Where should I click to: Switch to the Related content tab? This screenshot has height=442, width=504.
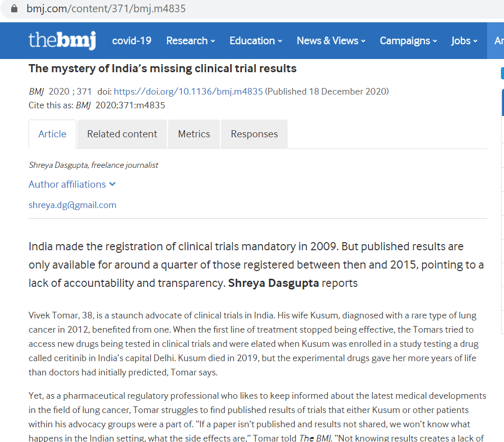point(122,134)
